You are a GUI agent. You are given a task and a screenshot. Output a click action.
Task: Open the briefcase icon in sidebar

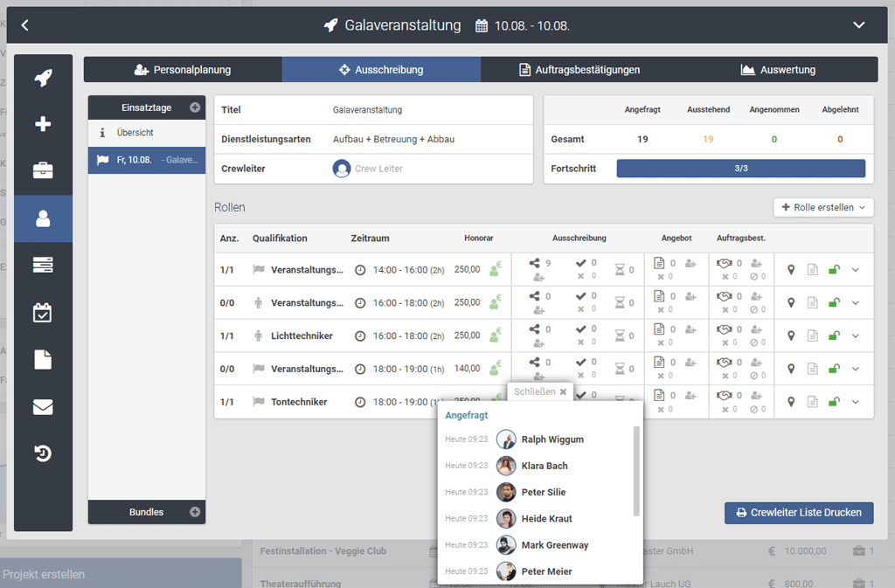(x=43, y=169)
